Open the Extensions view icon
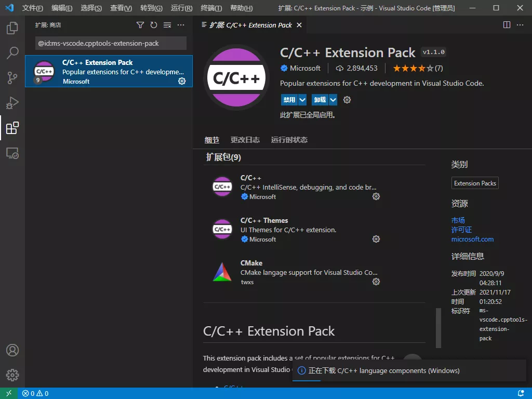This screenshot has width=532, height=399. 12,128
